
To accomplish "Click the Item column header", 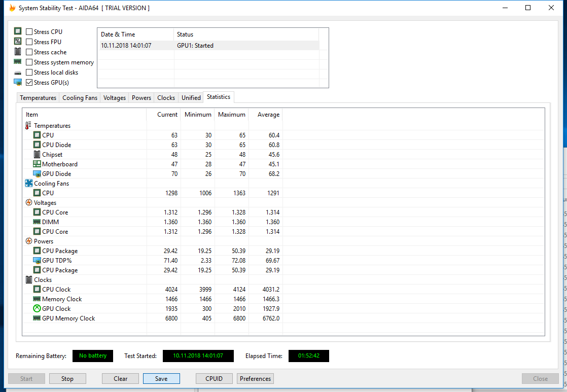I will pos(84,114).
